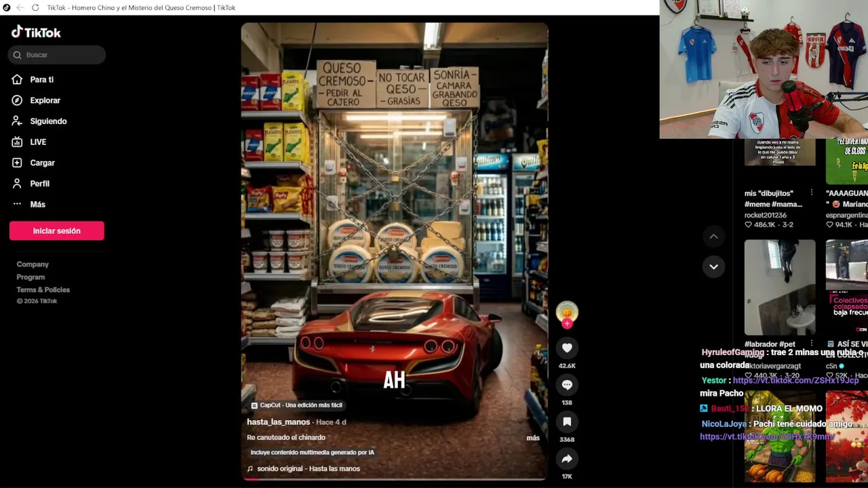This screenshot has height=488, width=868.
Task: Follow the creator with the plus badge
Action: (567, 324)
